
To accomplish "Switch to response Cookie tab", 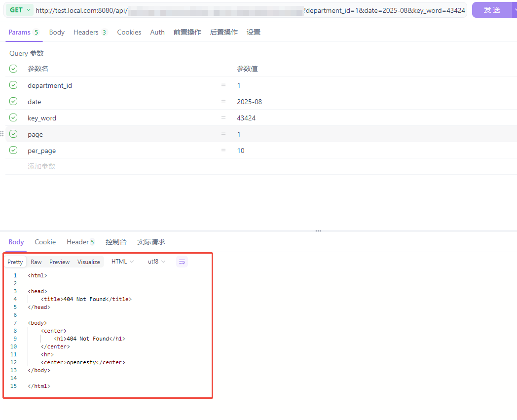I will 45,242.
